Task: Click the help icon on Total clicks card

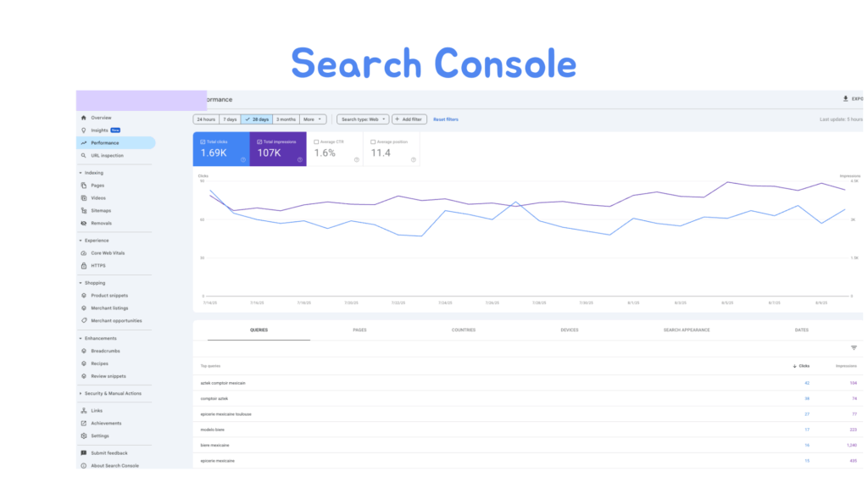Action: tap(243, 160)
